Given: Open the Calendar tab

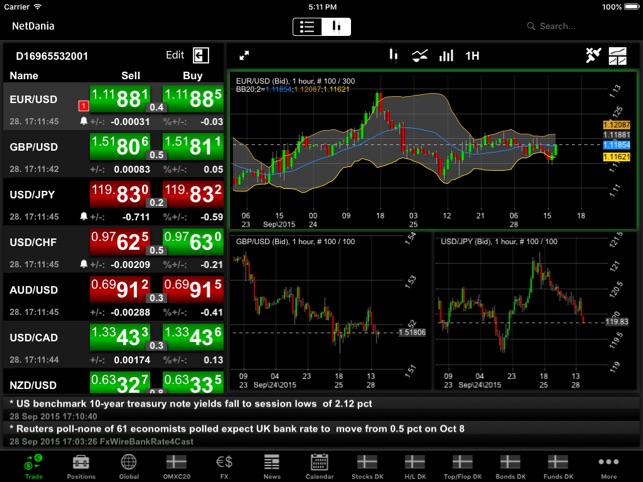Looking at the screenshot, I should click(320, 463).
